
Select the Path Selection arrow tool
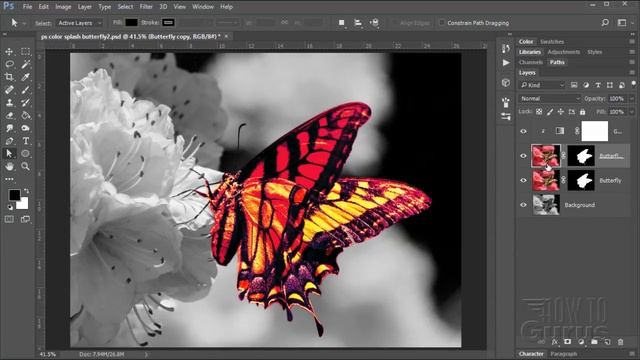coord(9,153)
